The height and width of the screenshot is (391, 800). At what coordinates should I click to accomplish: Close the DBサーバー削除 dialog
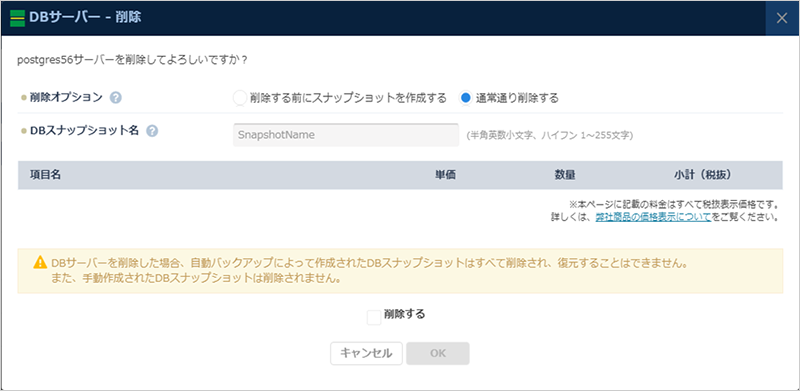click(x=782, y=18)
